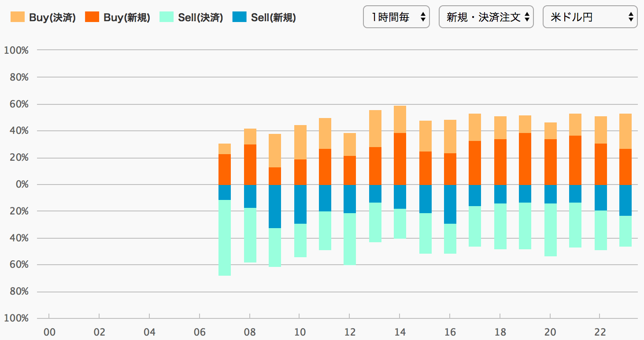Click the Buy(新規) bar segment at hour 18
644x340 pixels.
tap(500, 162)
